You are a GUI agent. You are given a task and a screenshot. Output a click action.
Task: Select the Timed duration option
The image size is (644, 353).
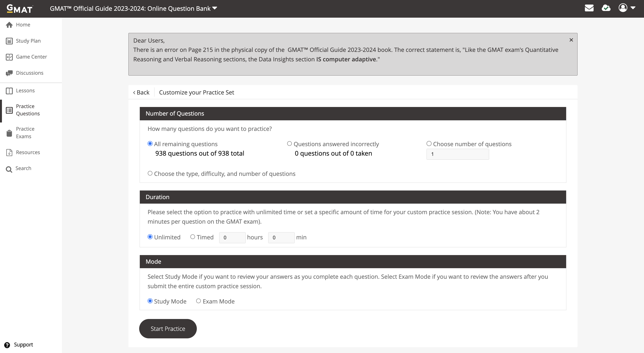coord(193,237)
